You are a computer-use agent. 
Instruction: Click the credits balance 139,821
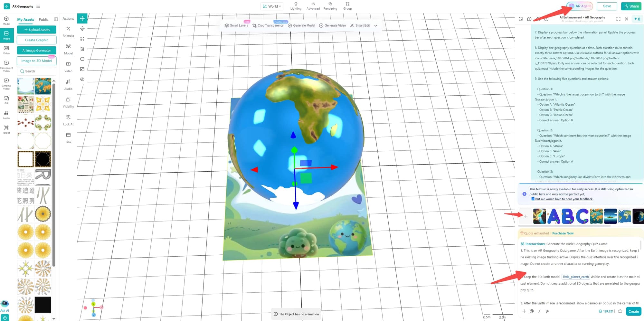pyautogui.click(x=606, y=311)
